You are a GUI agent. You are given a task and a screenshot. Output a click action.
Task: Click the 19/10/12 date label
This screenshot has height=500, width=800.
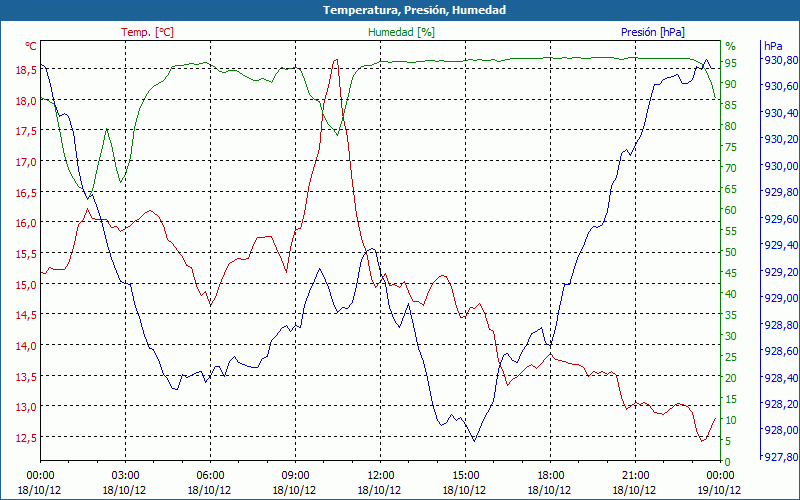click(x=719, y=490)
